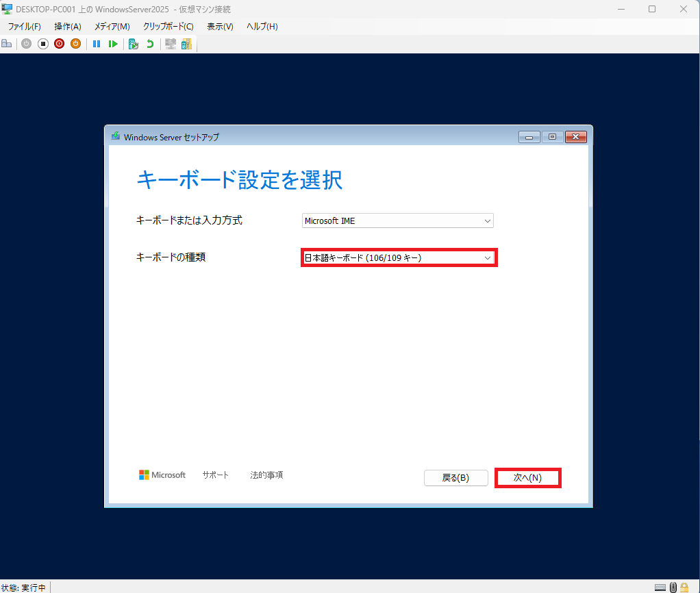
Task: Create a checkpoint from the toolbar
Action: pyautogui.click(x=134, y=44)
